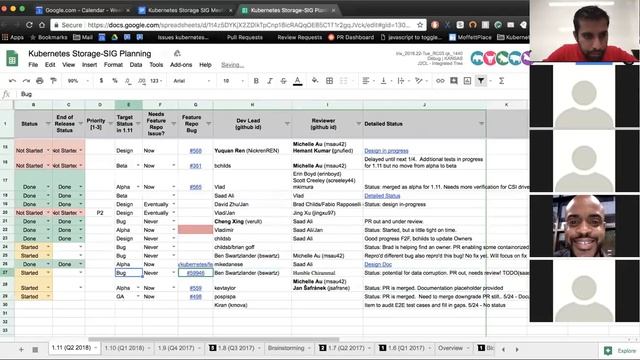Image resolution: width=640 pixels, height=360 pixels.
Task: Open the borders tool
Action: tap(329, 81)
